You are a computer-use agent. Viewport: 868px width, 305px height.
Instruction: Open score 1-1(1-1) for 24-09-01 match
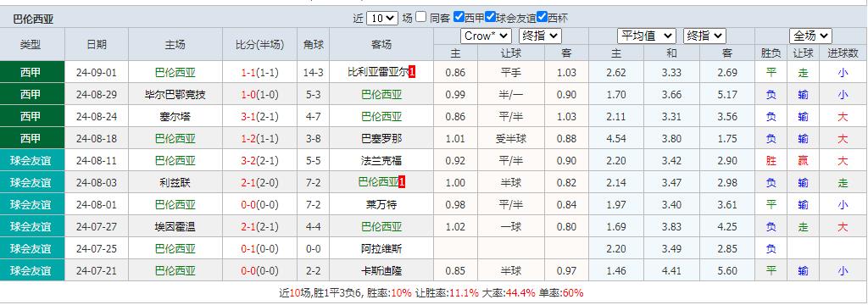(x=260, y=73)
